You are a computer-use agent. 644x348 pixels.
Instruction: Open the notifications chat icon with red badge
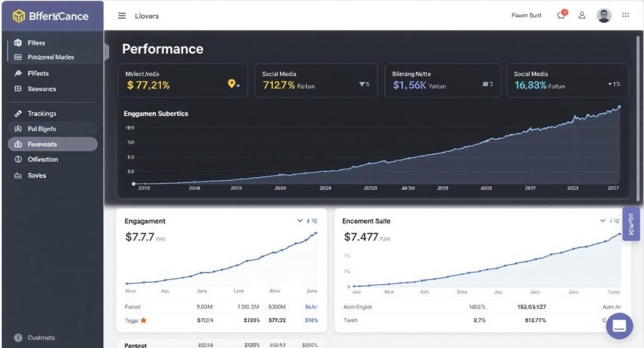pyautogui.click(x=561, y=15)
